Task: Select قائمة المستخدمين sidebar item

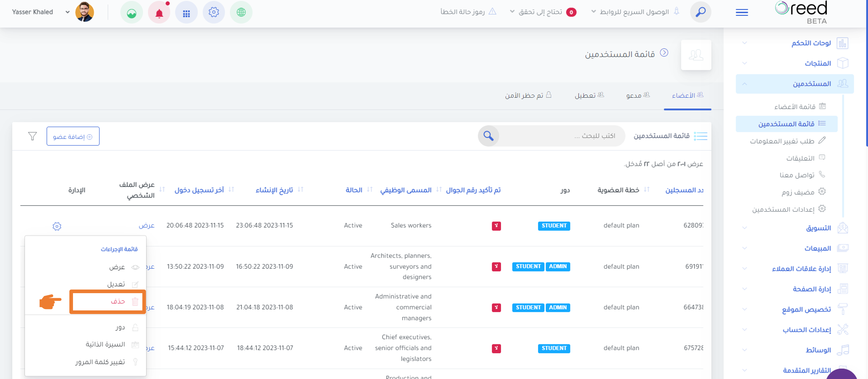Action: pyautogui.click(x=787, y=124)
